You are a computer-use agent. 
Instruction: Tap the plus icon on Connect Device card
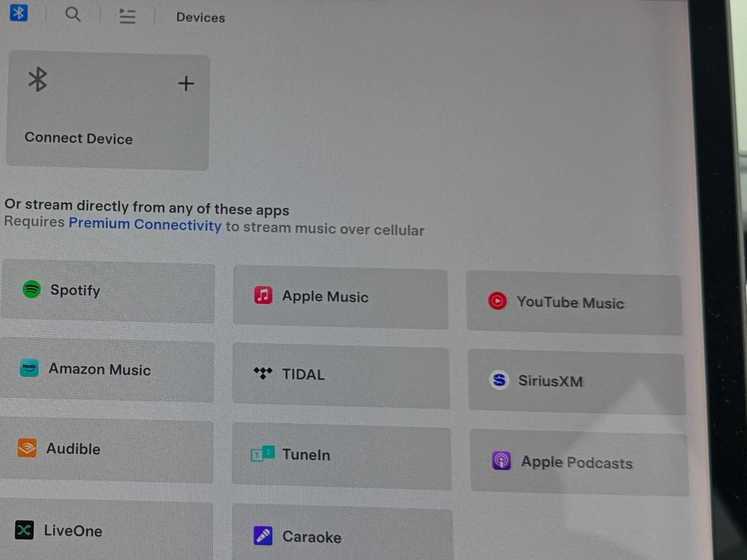(186, 84)
